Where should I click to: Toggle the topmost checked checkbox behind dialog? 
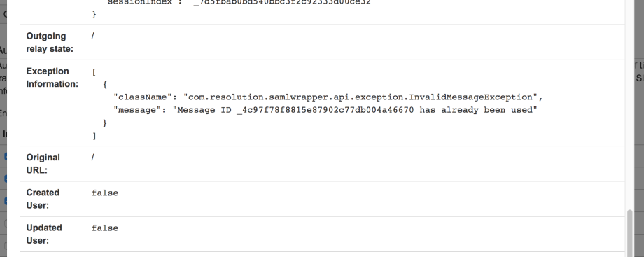coord(6,156)
